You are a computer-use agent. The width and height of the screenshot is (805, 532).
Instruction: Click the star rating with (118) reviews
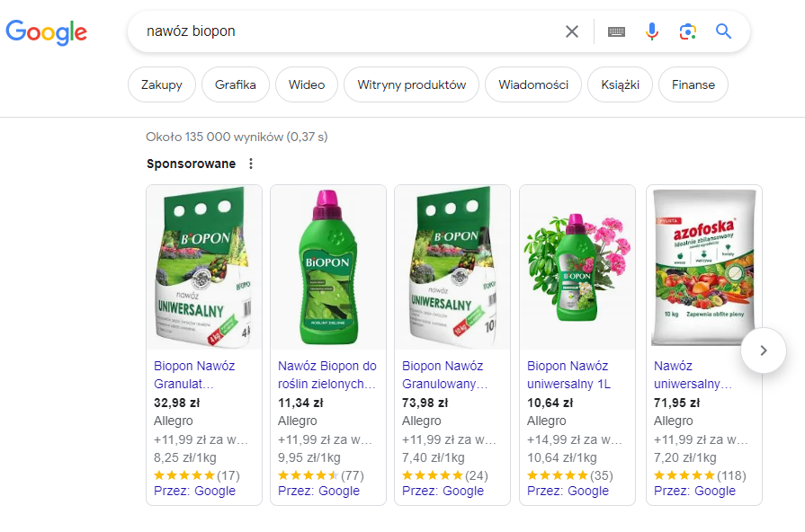point(700,475)
